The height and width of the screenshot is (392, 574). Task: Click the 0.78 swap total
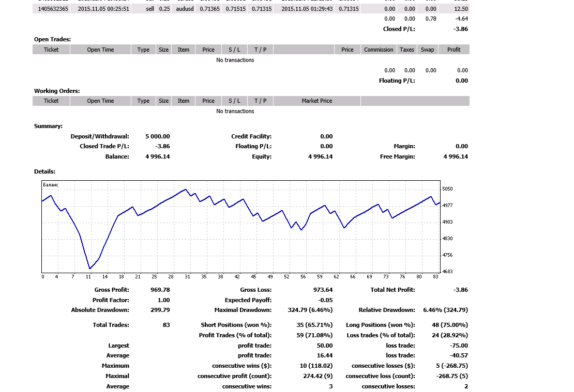[431, 19]
